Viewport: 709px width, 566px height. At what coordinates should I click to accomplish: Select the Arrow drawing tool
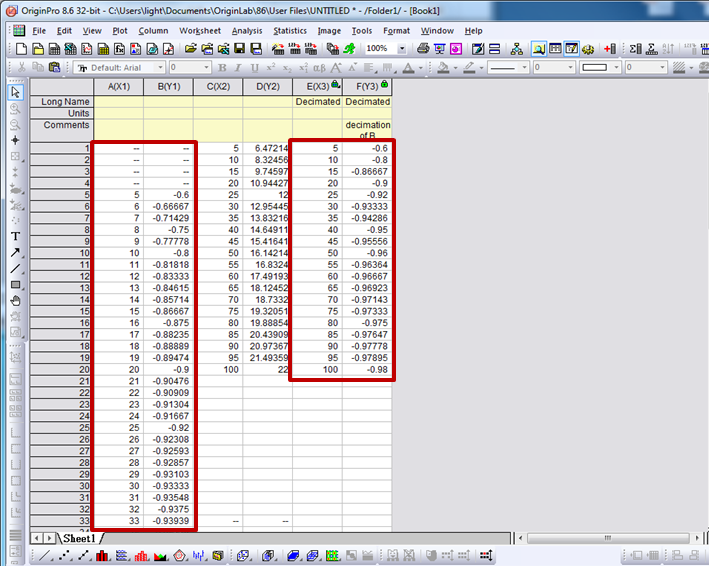coord(15,252)
